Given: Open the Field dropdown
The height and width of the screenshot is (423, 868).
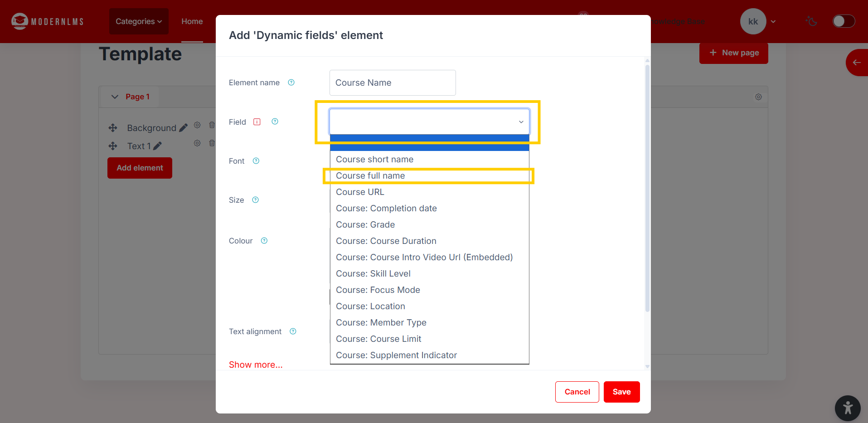Looking at the screenshot, I should (430, 122).
